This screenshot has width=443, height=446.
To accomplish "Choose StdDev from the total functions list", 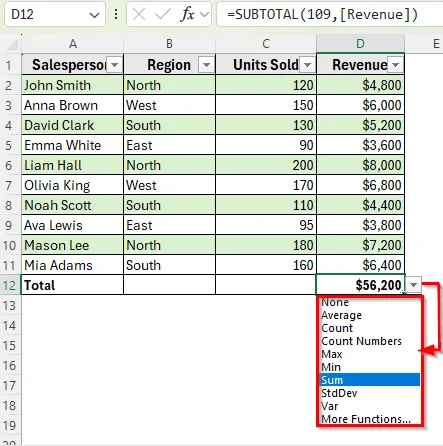I will click(370, 393).
